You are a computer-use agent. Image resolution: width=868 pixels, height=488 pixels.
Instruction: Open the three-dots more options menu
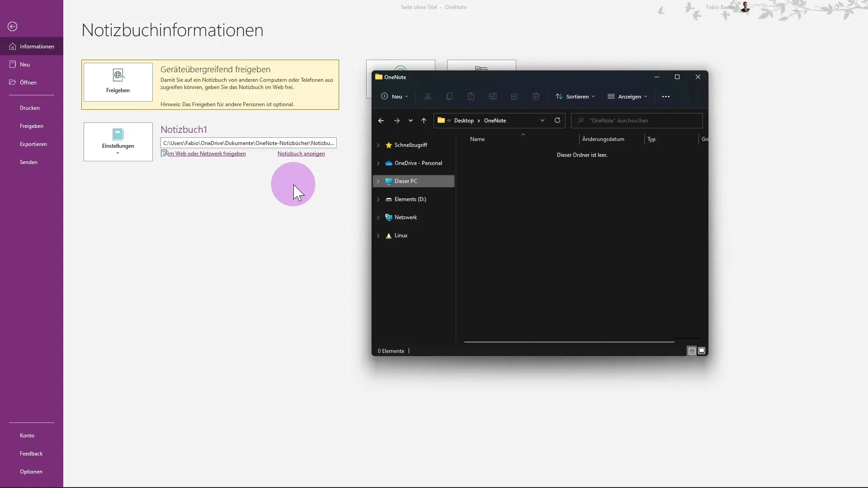[x=666, y=97]
